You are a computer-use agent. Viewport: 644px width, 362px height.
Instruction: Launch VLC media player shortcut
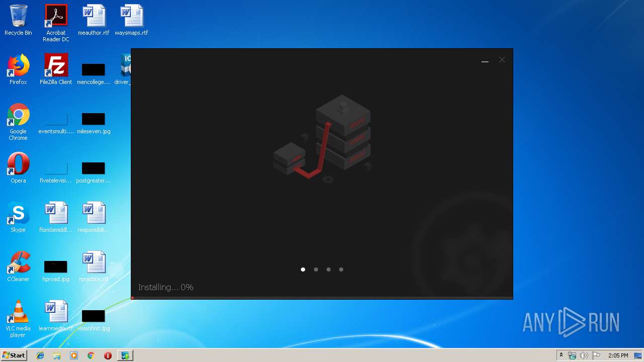[x=18, y=319]
